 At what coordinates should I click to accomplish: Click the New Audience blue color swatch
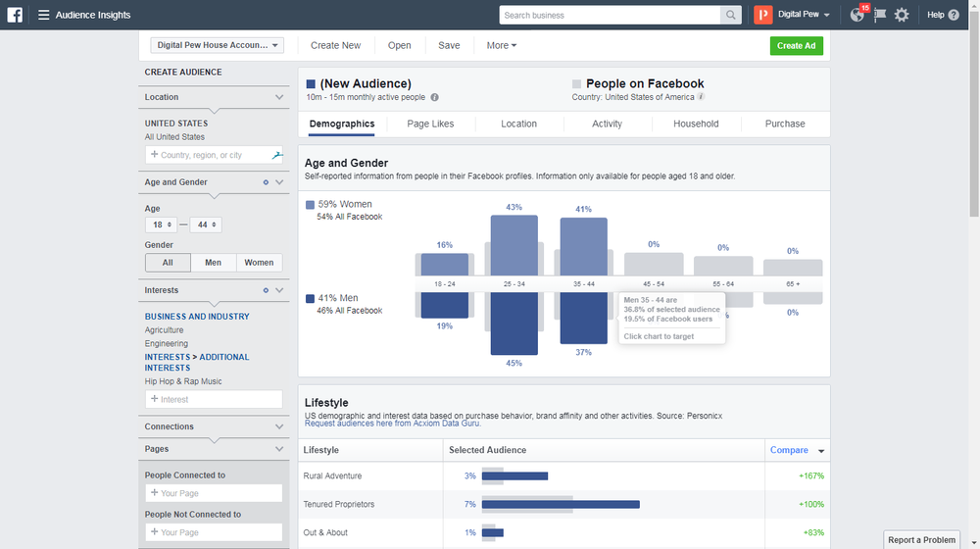click(x=311, y=83)
